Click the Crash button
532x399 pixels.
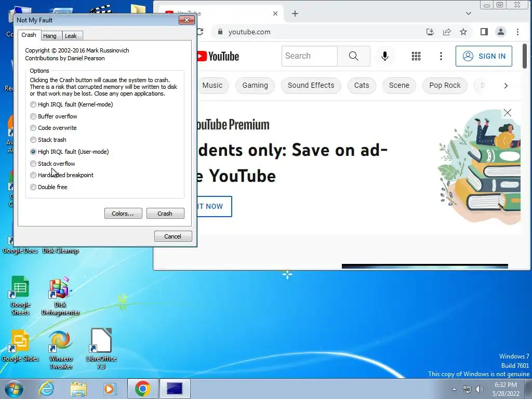point(165,214)
